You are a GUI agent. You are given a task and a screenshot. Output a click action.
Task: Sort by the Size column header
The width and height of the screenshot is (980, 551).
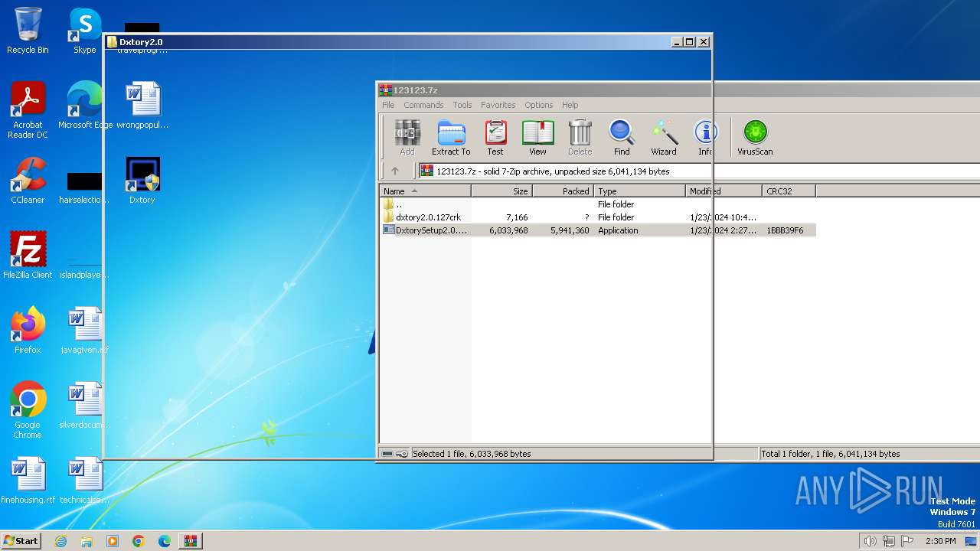[x=501, y=191]
